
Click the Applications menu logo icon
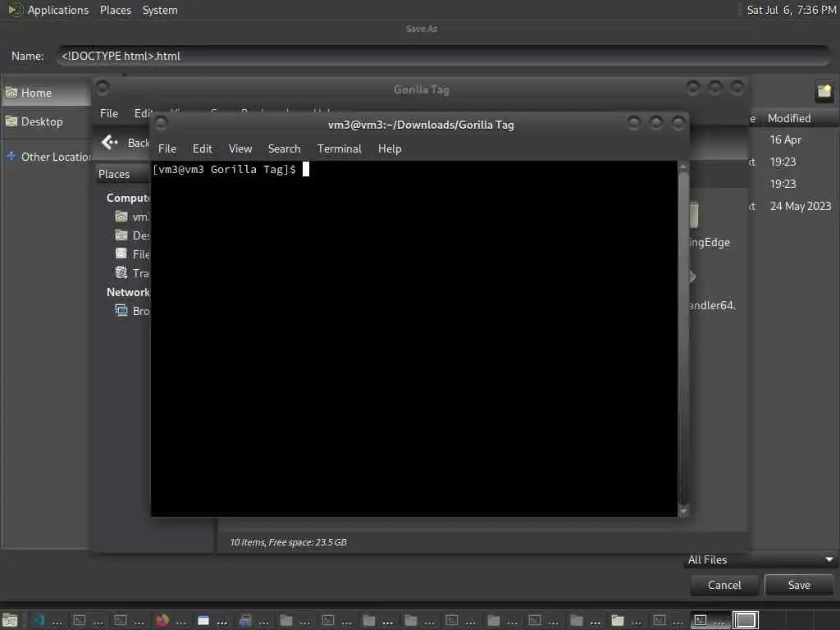[x=15, y=10]
